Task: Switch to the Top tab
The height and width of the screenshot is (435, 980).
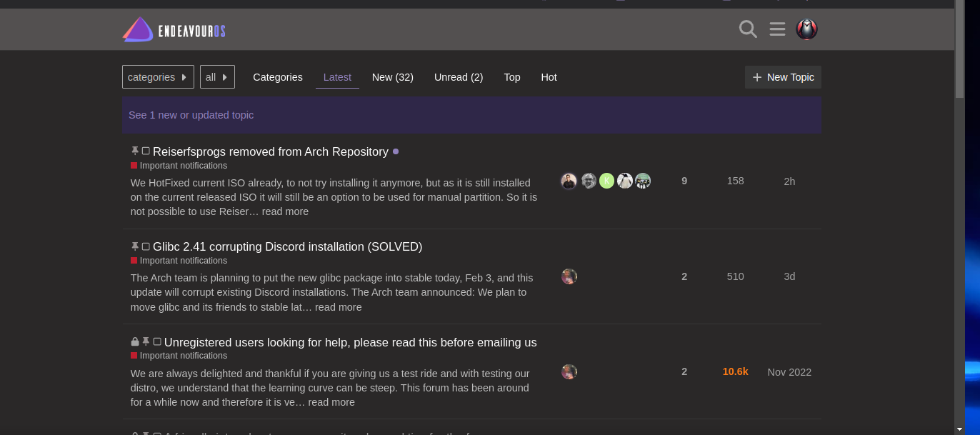Action: [512, 77]
